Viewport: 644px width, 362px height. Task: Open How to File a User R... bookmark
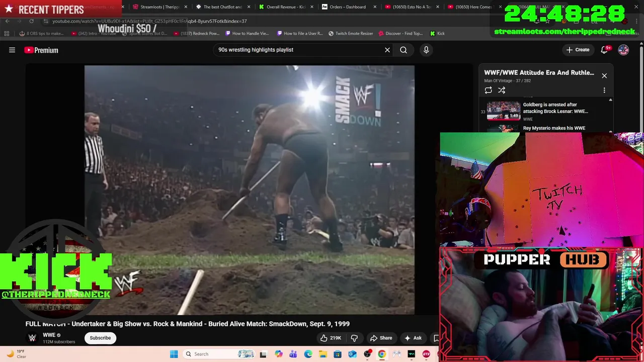coord(300,33)
